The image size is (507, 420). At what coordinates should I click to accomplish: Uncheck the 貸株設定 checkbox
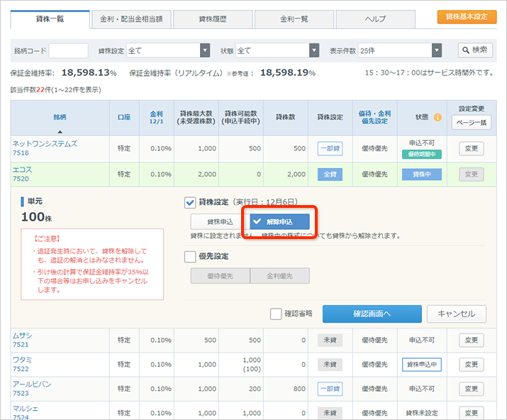190,202
